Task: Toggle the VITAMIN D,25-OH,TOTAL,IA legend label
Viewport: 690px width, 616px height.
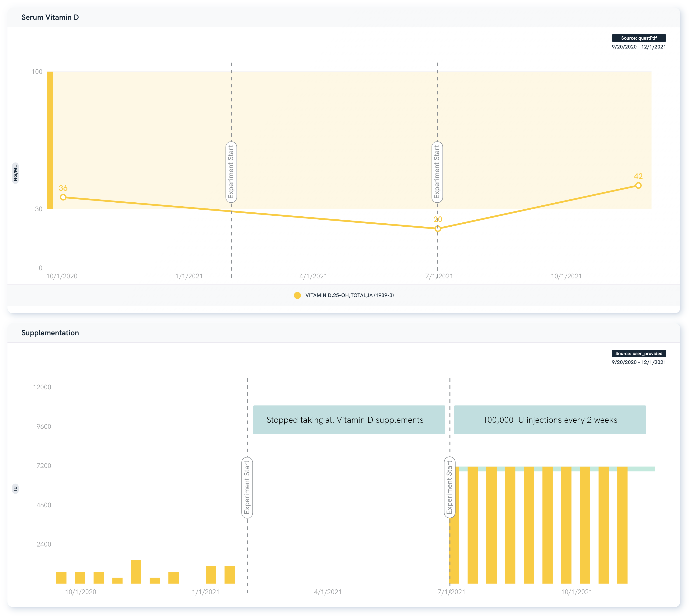Action: (349, 295)
